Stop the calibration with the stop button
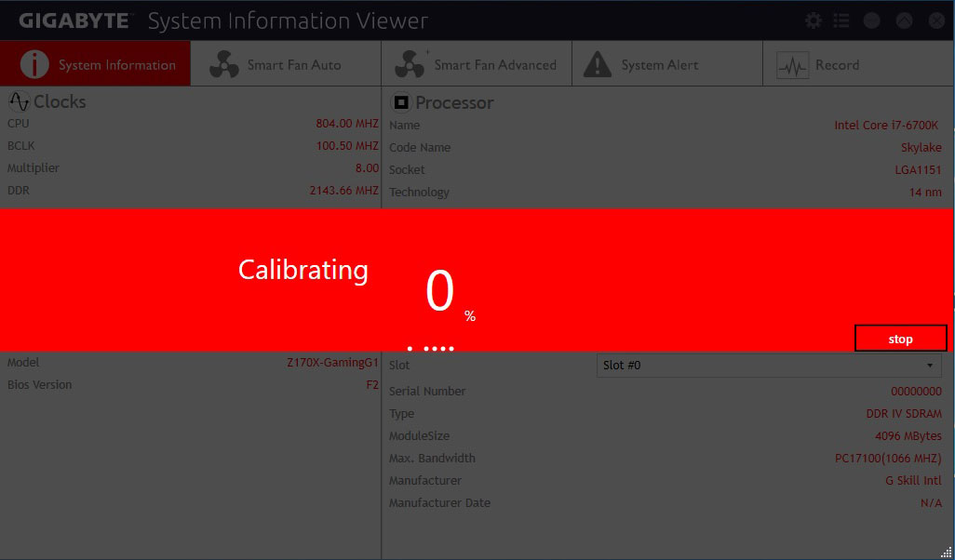The width and height of the screenshot is (955, 560). (x=901, y=339)
